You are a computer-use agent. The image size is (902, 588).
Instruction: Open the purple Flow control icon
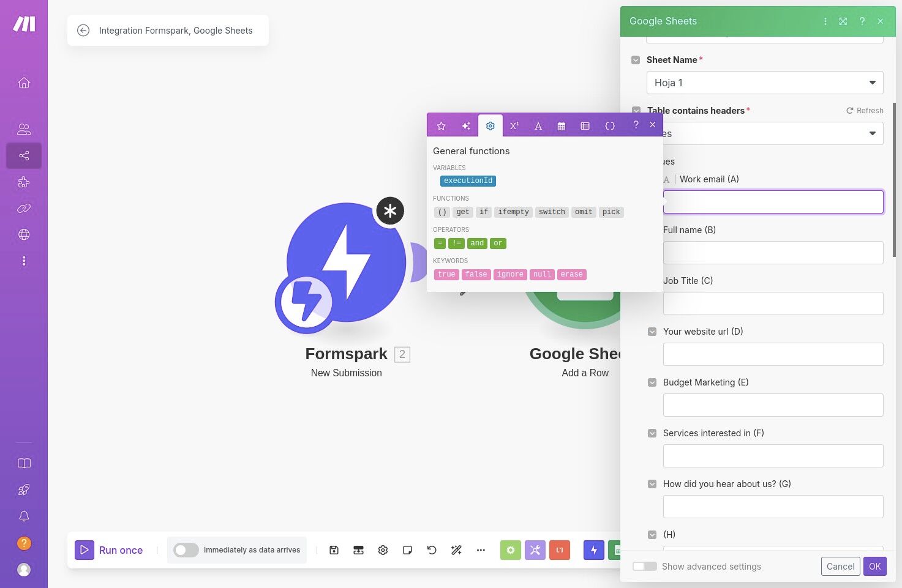(535, 550)
